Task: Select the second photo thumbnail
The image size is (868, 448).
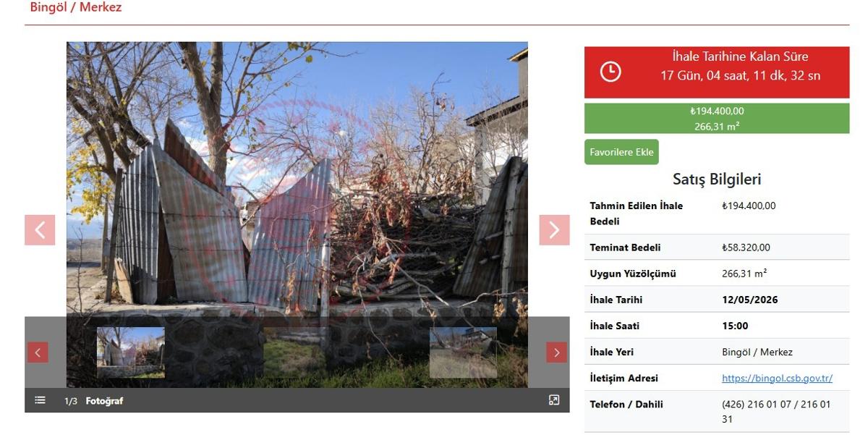Action: (x=297, y=352)
